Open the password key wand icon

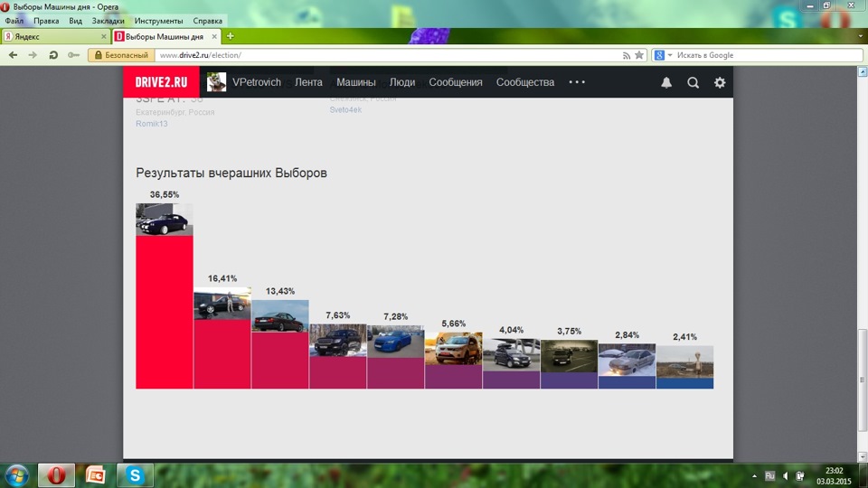click(73, 55)
